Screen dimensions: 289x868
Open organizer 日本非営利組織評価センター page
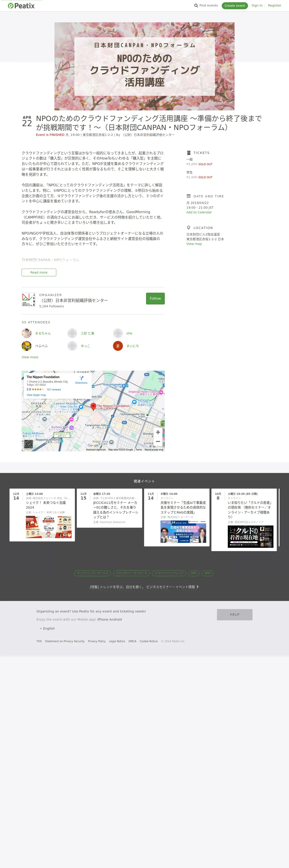pyautogui.click(x=74, y=300)
